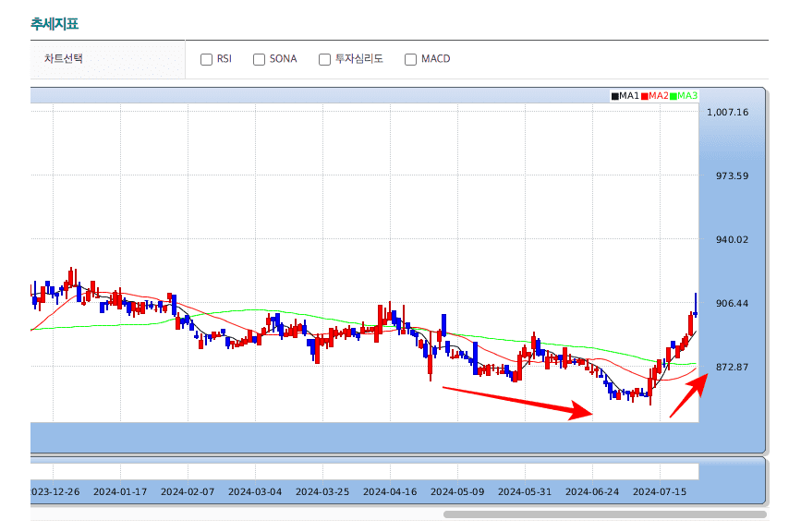
Task: Click the 940.02 price axis label
Action: coord(732,240)
